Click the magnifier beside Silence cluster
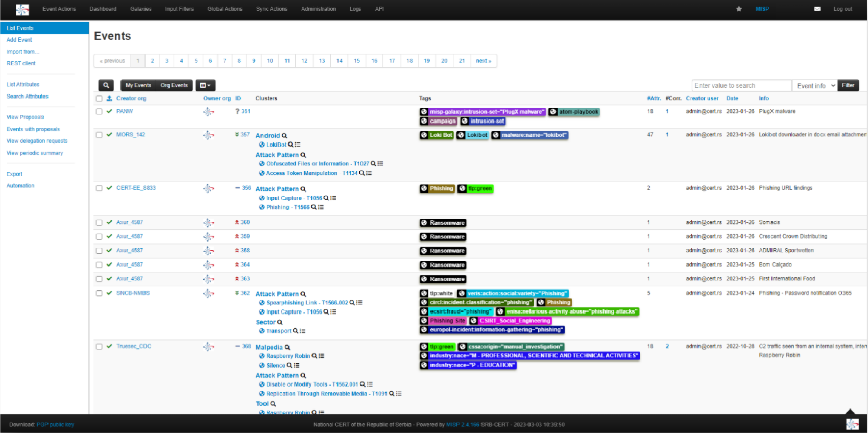This screenshot has width=868, height=433. pyautogui.click(x=290, y=366)
